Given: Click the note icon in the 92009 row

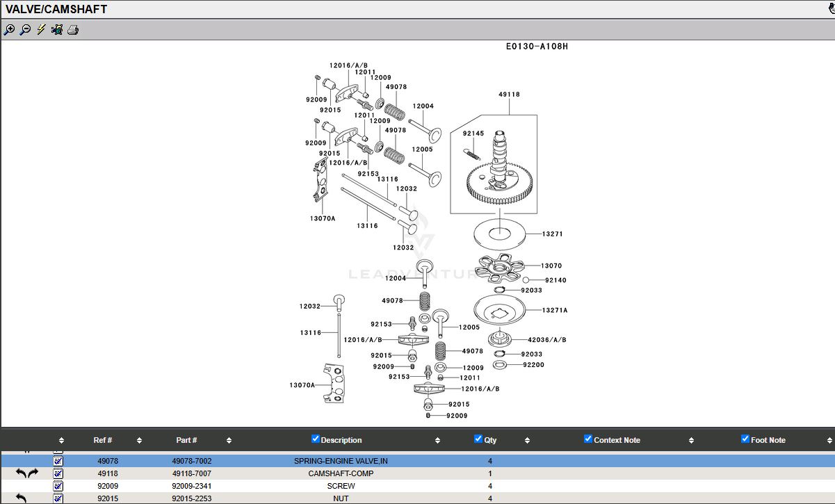Looking at the screenshot, I should pyautogui.click(x=58, y=486).
